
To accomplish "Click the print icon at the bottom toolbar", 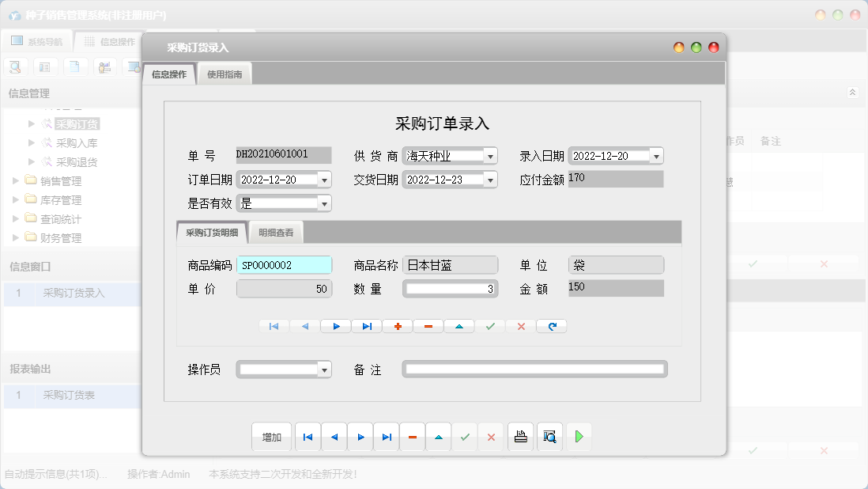I will point(520,436).
